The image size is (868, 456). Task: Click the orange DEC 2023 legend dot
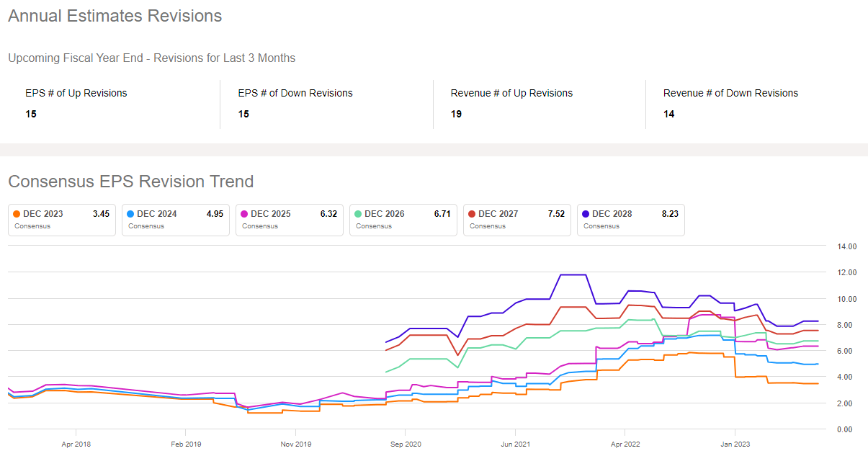point(18,214)
